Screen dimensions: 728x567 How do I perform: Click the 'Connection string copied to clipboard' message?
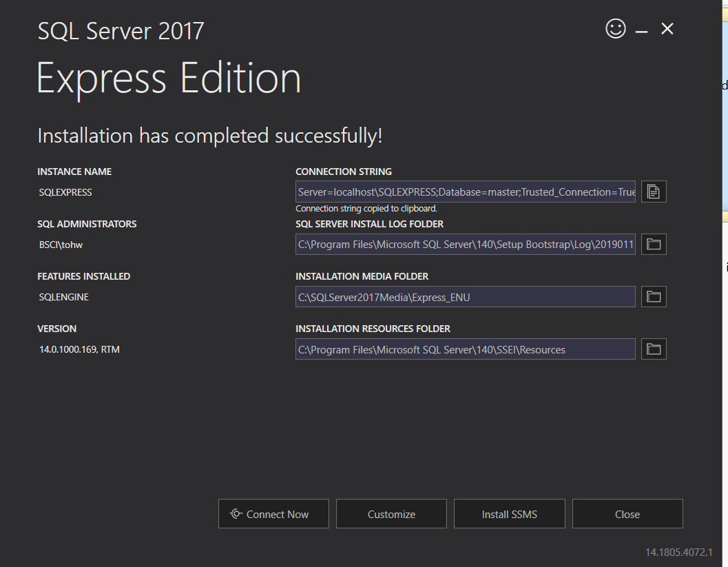click(366, 209)
